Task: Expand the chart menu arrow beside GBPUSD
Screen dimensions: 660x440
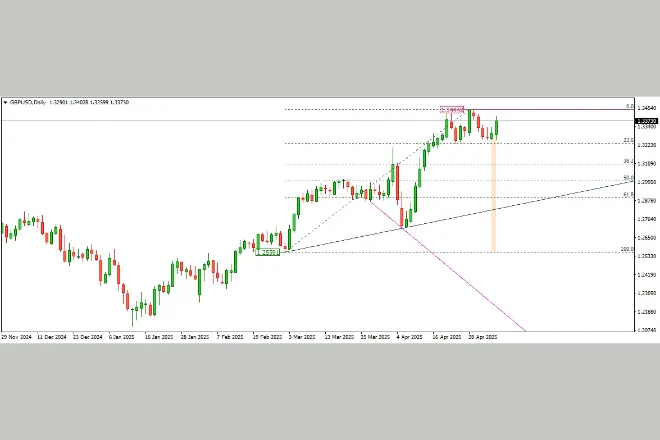Action: (5, 102)
